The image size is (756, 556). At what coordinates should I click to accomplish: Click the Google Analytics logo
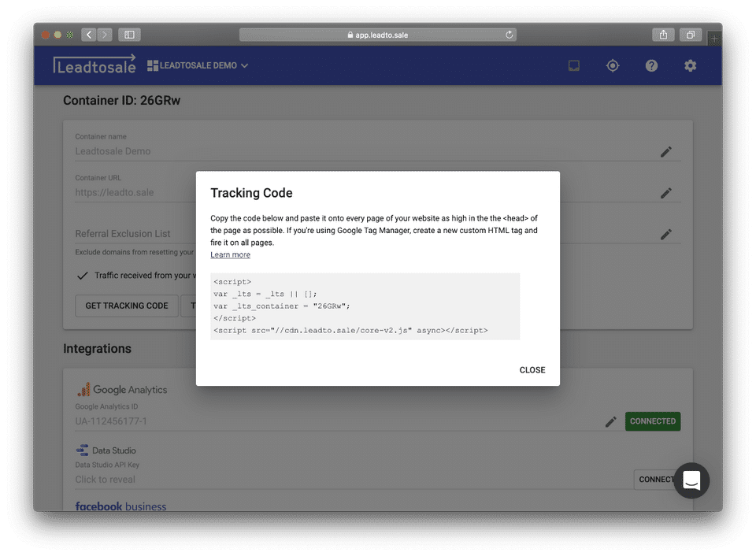(x=122, y=389)
